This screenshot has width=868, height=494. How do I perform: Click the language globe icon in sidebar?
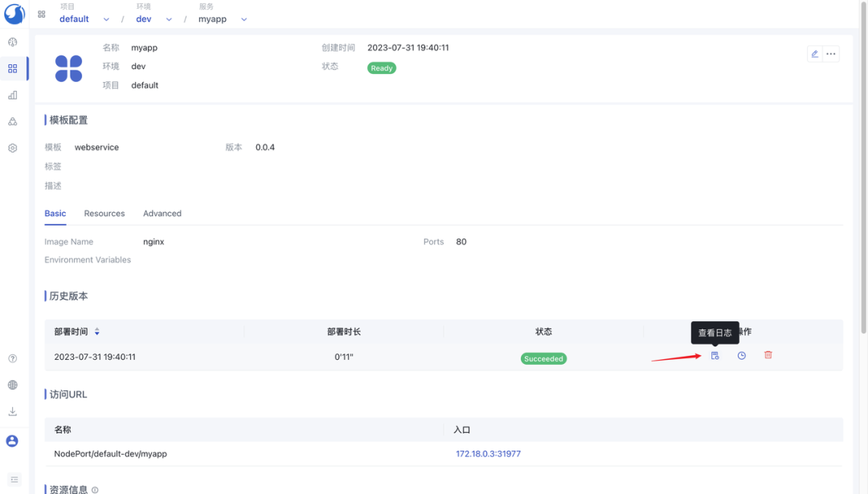tap(12, 385)
